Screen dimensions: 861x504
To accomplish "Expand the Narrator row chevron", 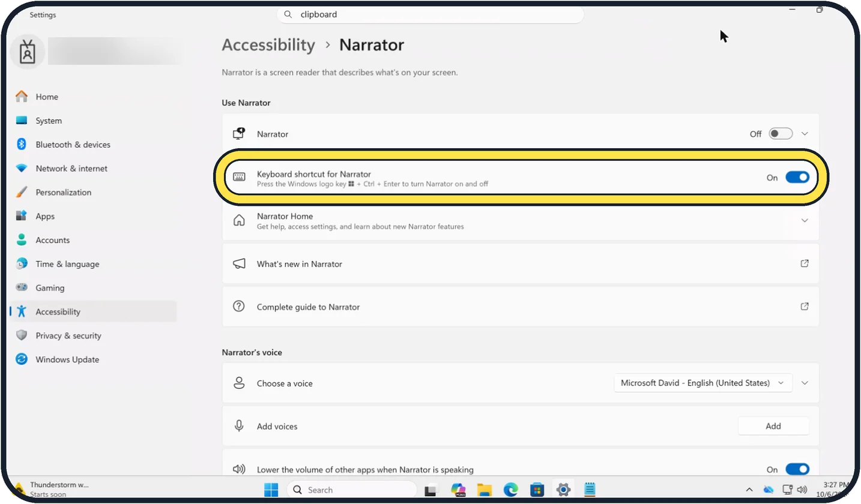I will click(805, 134).
